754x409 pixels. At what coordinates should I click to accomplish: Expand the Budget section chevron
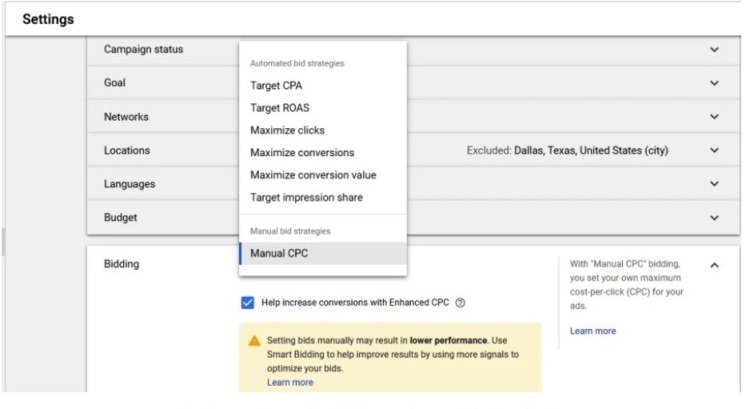click(x=714, y=218)
